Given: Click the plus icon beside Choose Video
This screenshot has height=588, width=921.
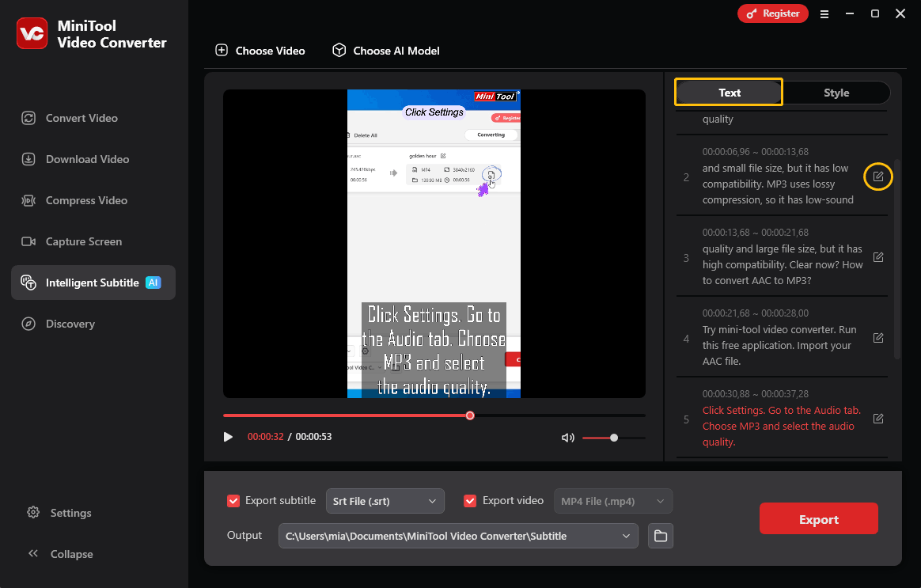Looking at the screenshot, I should point(222,50).
